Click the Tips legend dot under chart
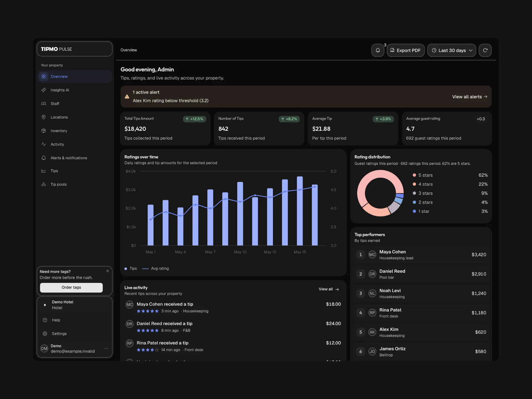 126,269
